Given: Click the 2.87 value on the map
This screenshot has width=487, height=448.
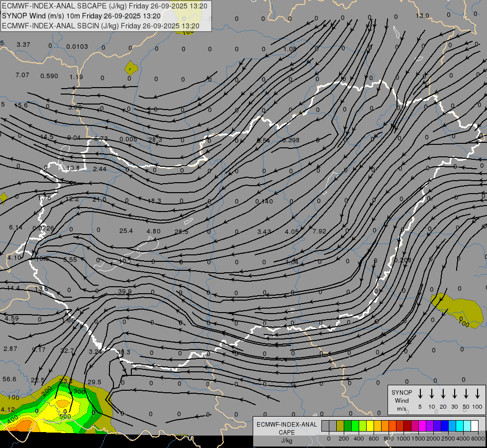Looking at the screenshot, I should coord(10,349).
